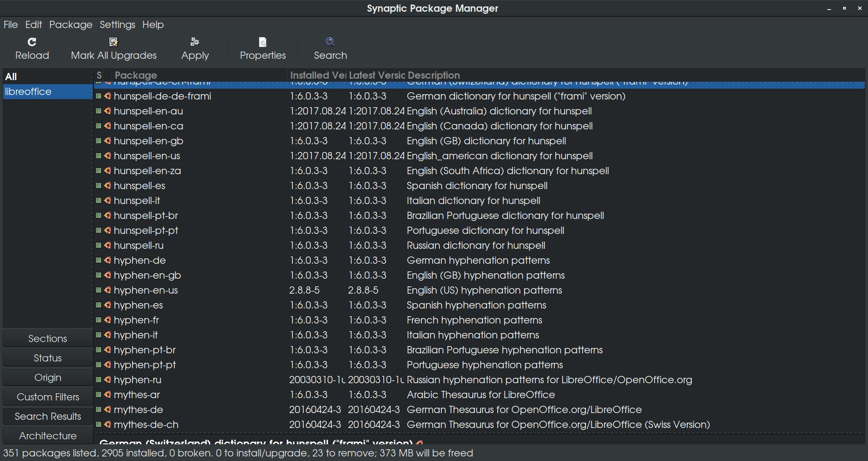Sort by the Description column header
The height and width of the screenshot is (461, 868).
pos(635,75)
